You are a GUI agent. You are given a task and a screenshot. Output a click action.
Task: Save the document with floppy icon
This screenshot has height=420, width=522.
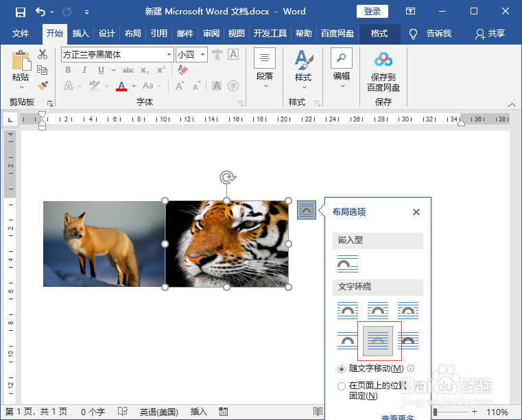[21, 12]
